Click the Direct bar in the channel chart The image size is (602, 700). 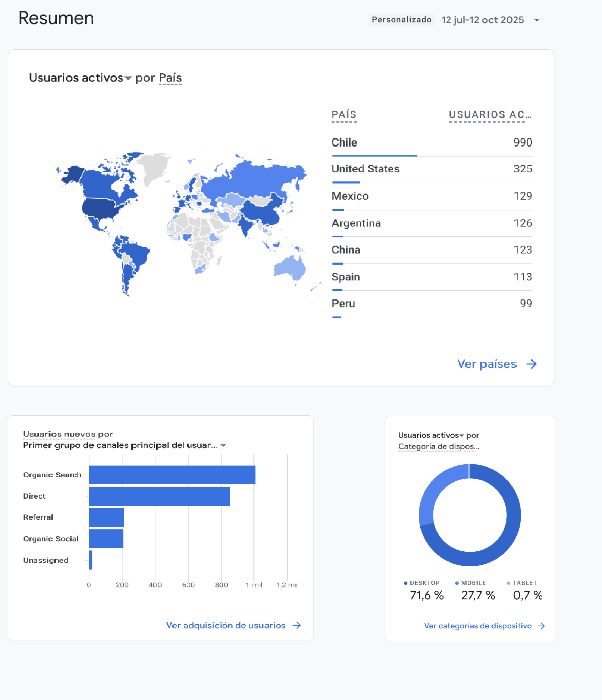[159, 496]
